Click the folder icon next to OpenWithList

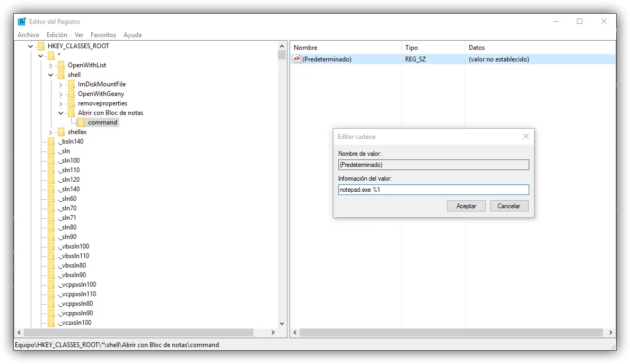[61, 65]
